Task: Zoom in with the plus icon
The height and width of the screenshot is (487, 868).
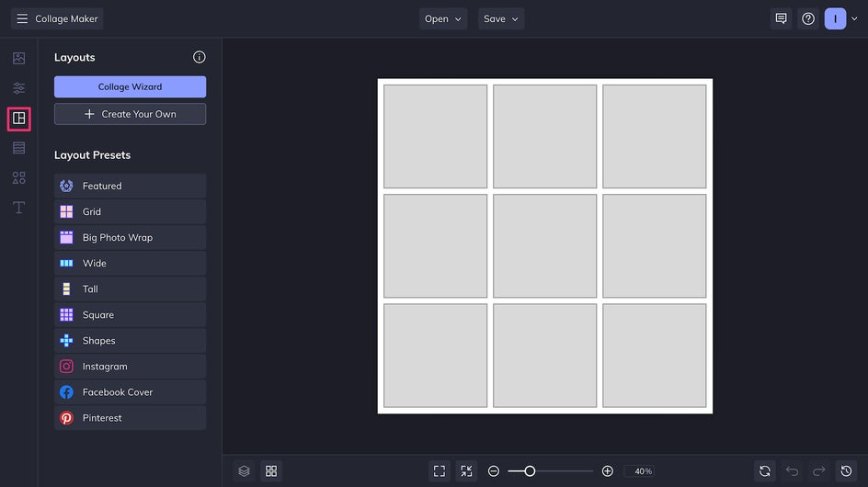Action: tap(608, 471)
